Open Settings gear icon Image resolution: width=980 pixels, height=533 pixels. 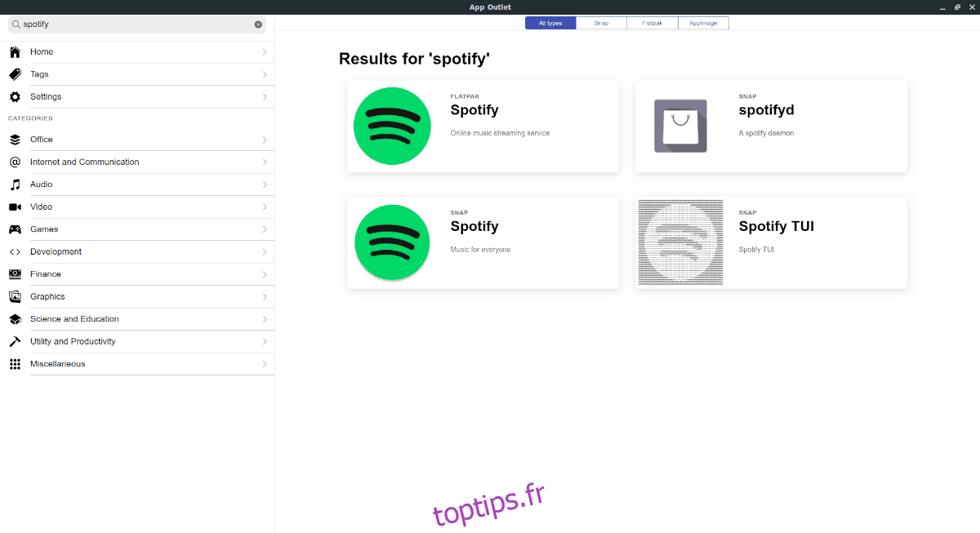tap(15, 96)
